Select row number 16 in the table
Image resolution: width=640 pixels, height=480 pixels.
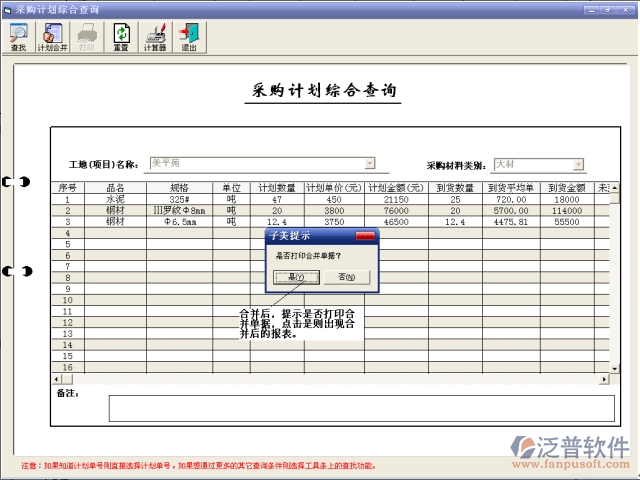point(68,367)
